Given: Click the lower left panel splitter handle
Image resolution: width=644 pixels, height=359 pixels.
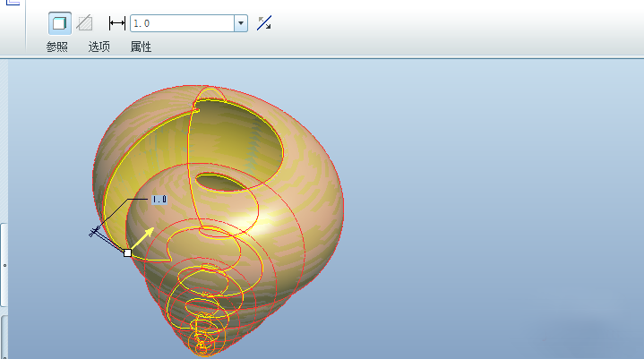Looking at the screenshot, I should pos(4,336).
